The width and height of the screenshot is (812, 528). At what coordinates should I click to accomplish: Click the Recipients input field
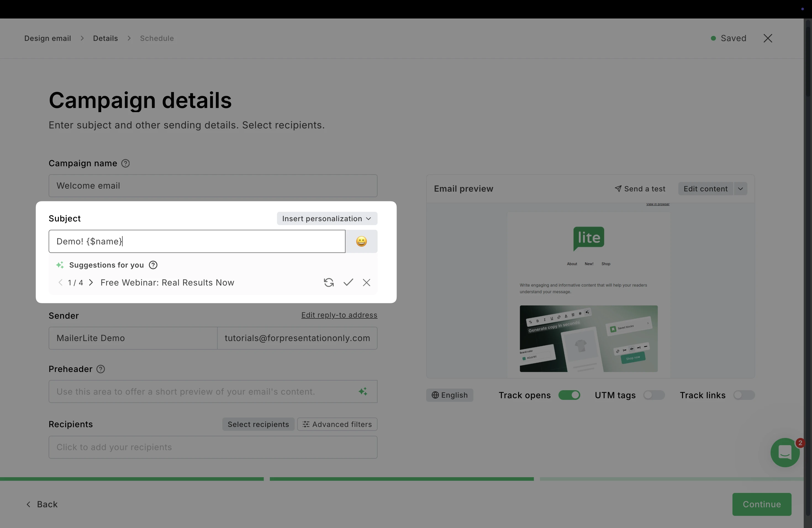213,447
